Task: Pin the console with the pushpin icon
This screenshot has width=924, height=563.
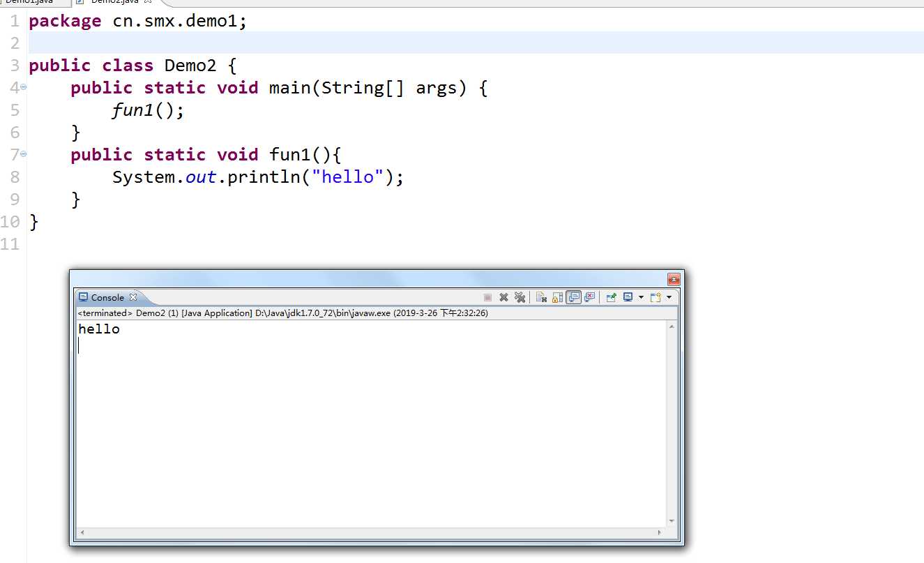Action: click(x=612, y=297)
